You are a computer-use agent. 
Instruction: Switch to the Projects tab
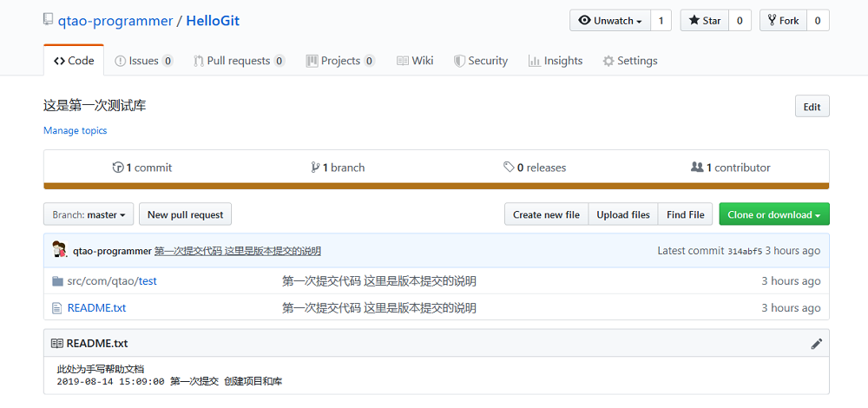[340, 61]
